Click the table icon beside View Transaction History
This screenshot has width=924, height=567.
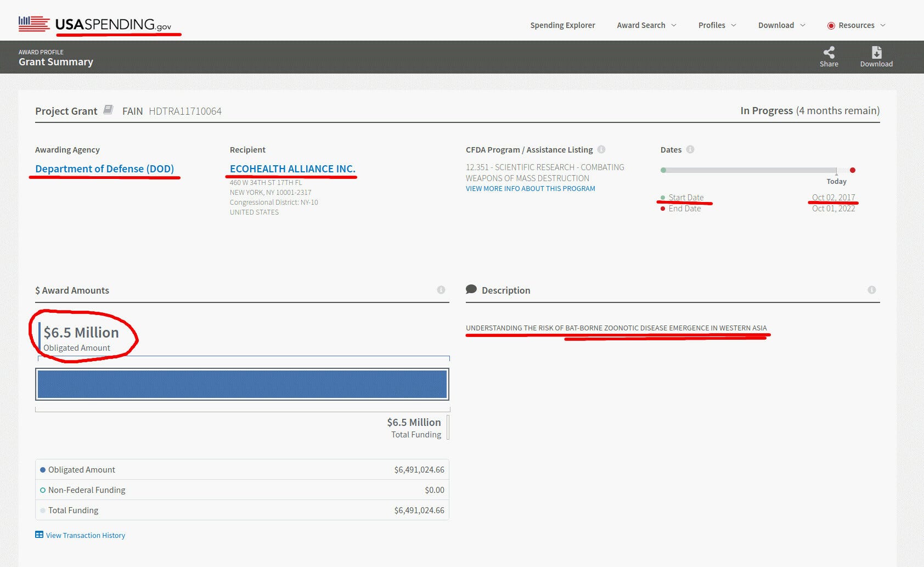(x=40, y=535)
